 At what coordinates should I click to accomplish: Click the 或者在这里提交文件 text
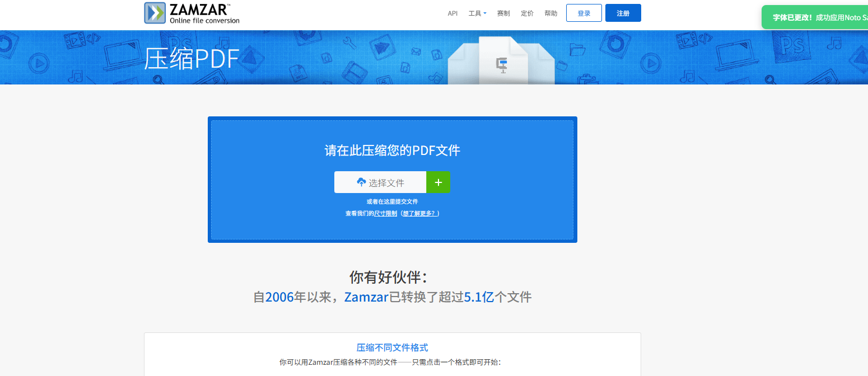pos(393,201)
